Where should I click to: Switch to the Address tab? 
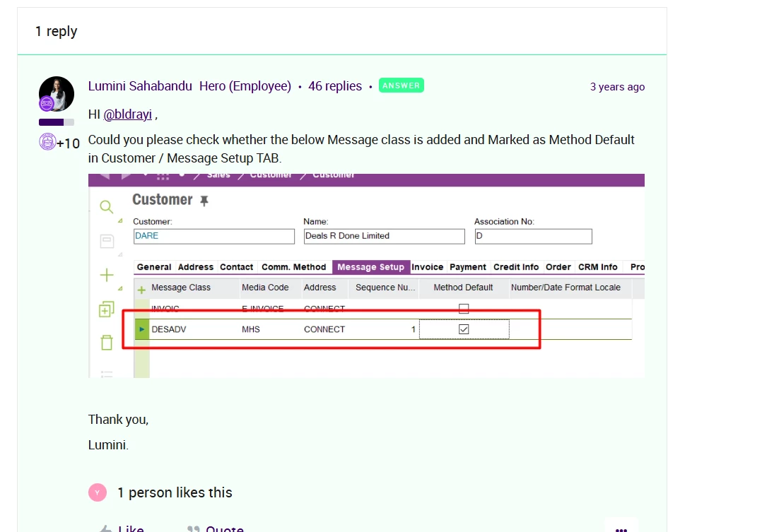195,267
